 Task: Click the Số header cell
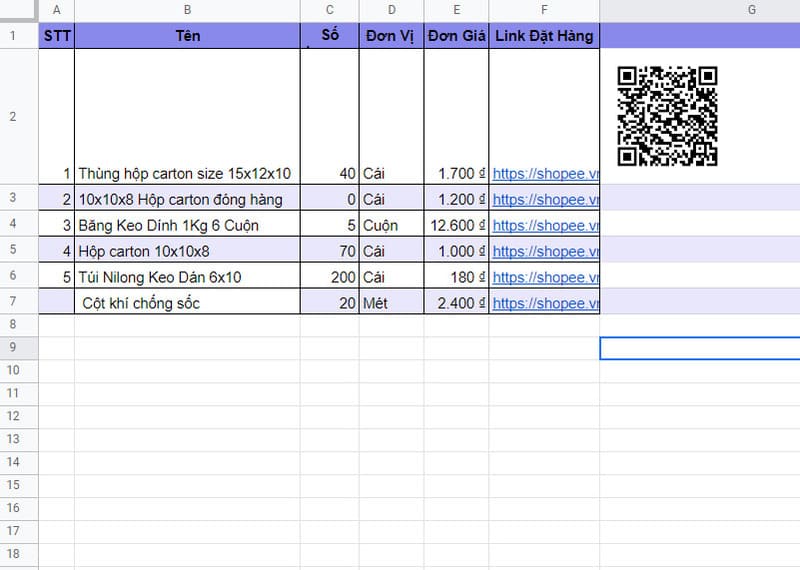330,36
